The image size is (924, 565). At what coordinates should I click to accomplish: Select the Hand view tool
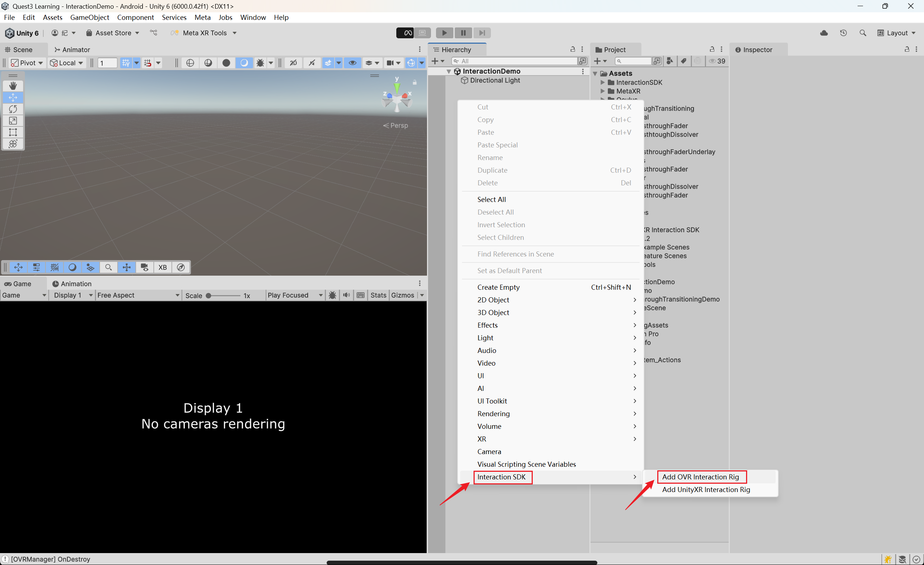(13, 86)
